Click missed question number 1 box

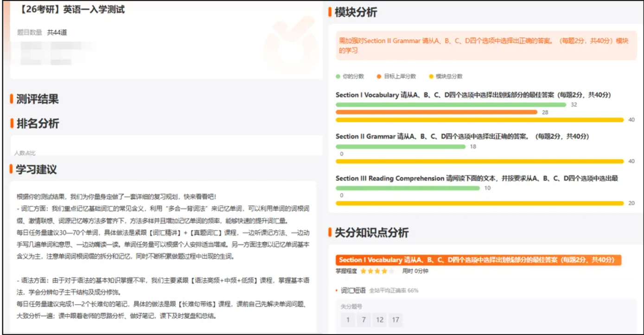pos(348,320)
